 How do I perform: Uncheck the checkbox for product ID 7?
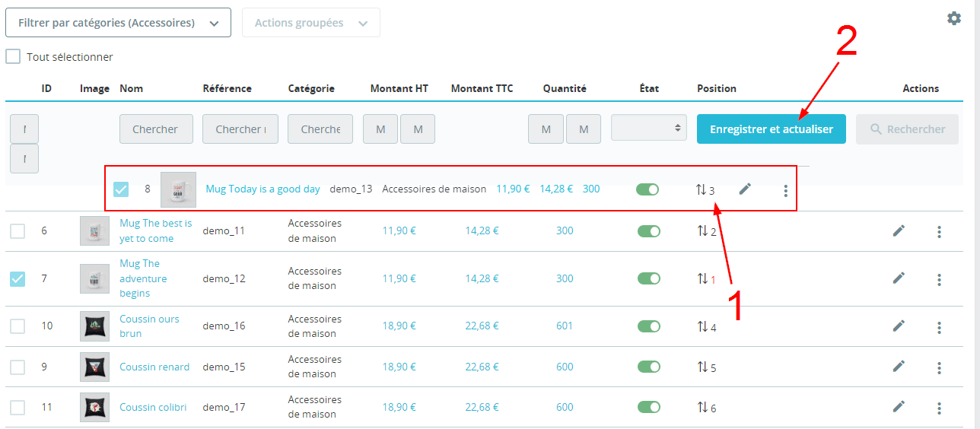(x=17, y=279)
